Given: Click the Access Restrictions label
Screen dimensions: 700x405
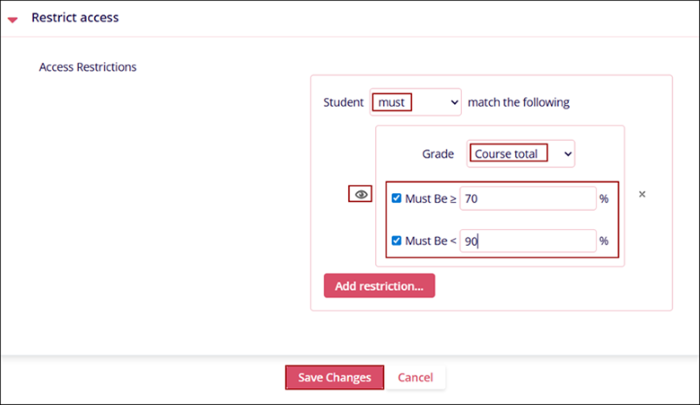Looking at the screenshot, I should coord(87,68).
